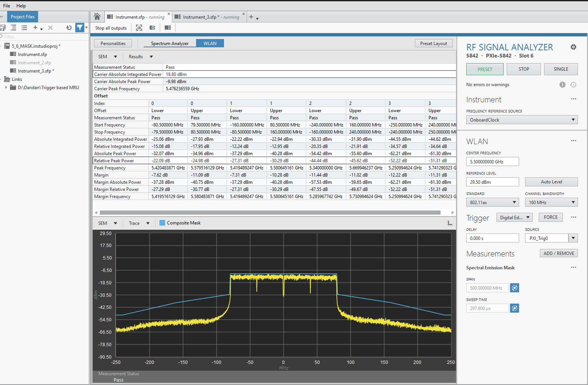Viewport: 588px width, 385px height.
Task: Open the Trigger section ellipsis menu
Action: pyautogui.click(x=574, y=217)
